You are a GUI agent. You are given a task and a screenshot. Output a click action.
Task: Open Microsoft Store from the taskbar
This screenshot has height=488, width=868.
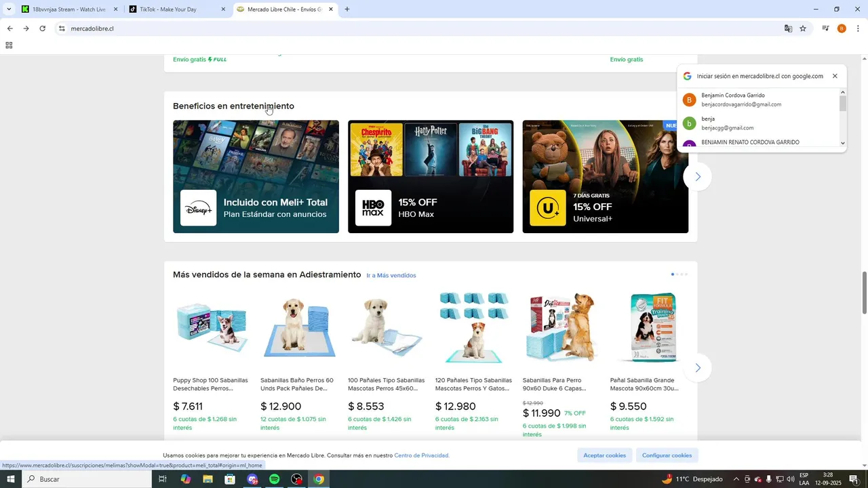click(230, 479)
